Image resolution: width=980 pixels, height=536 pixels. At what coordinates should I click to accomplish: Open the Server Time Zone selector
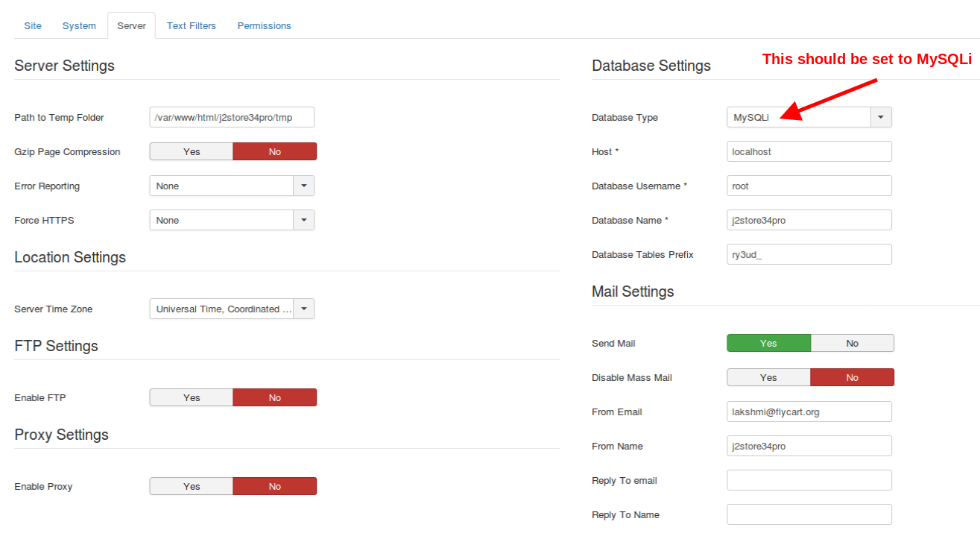coord(304,308)
